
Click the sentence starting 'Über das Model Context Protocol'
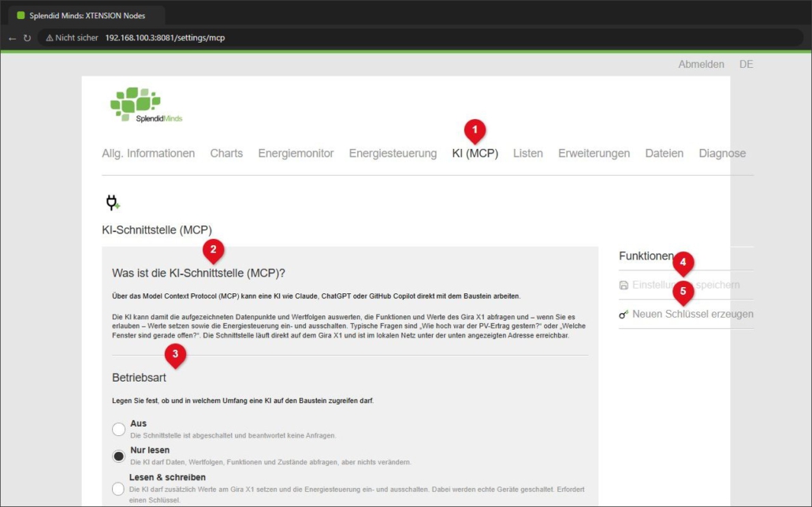pos(316,296)
